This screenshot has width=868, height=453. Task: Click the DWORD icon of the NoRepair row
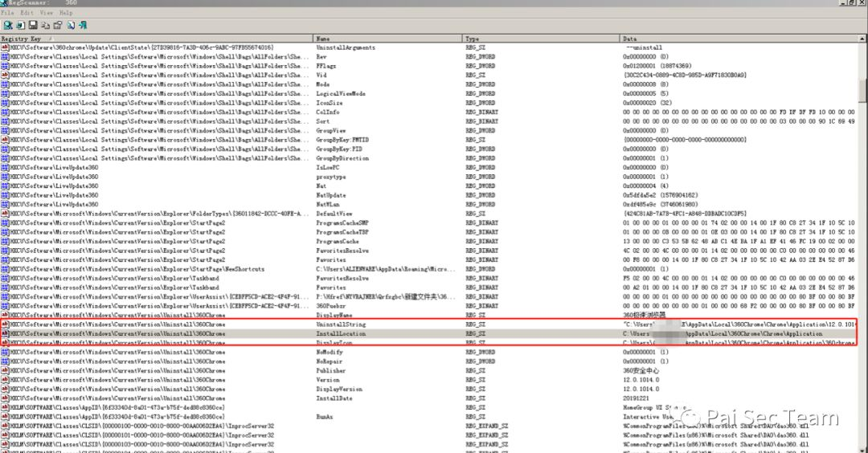(x=5, y=361)
